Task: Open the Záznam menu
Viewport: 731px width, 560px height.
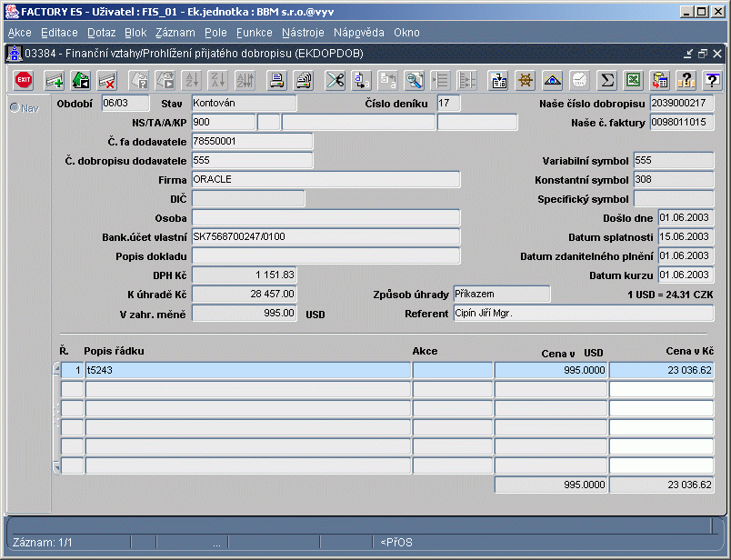Action: pyautogui.click(x=175, y=33)
